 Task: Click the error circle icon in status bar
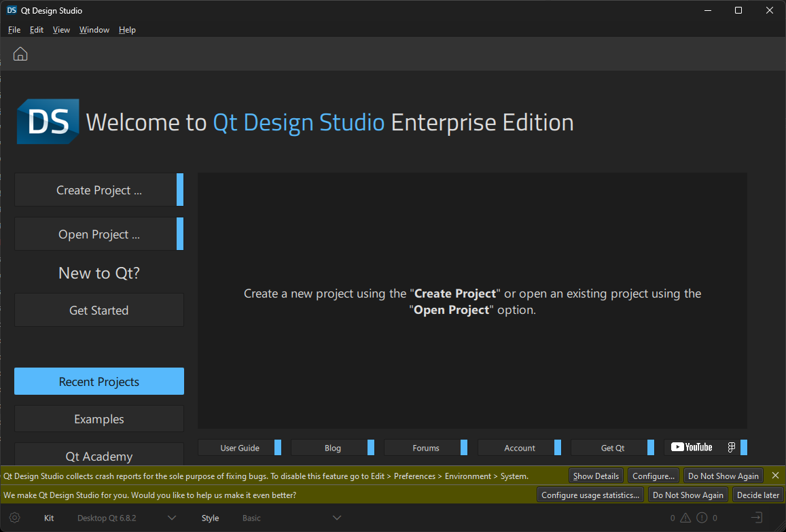[702, 518]
